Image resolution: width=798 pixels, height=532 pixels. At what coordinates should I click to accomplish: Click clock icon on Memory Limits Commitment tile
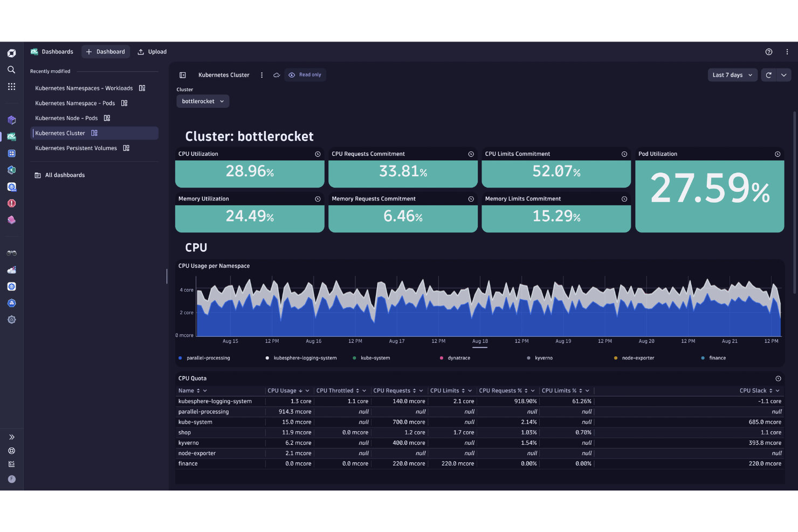624,199
